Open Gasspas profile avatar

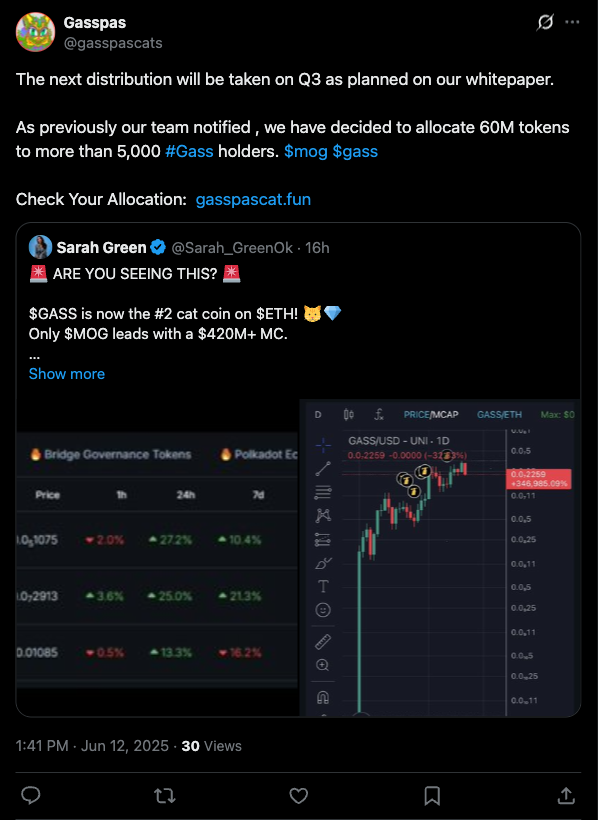36,32
